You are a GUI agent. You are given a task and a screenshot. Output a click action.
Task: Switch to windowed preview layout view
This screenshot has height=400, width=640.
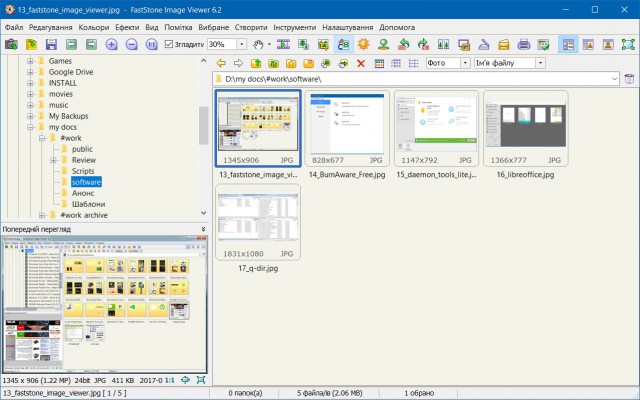pyautogui.click(x=588, y=44)
